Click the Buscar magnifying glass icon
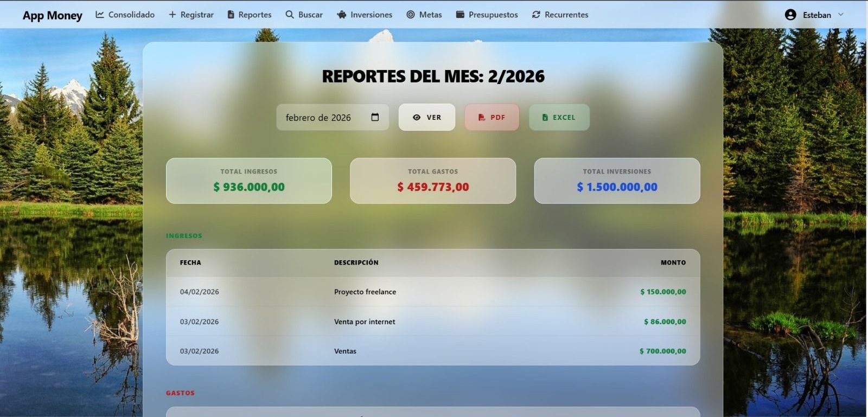 pos(290,15)
